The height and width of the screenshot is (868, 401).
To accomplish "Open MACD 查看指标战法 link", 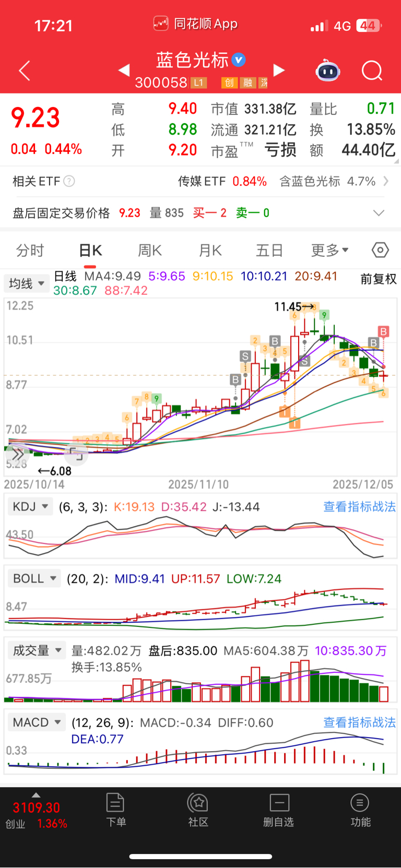I will pos(359,722).
